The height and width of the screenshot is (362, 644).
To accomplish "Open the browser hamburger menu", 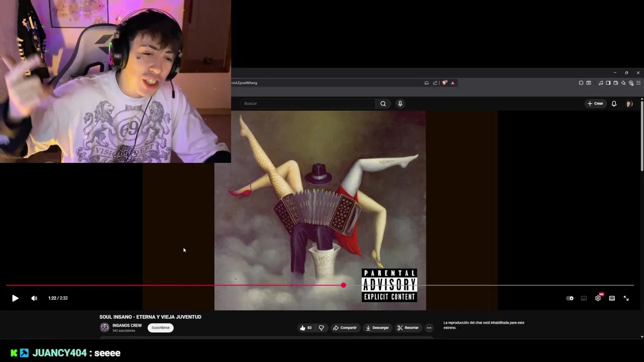I will (638, 83).
